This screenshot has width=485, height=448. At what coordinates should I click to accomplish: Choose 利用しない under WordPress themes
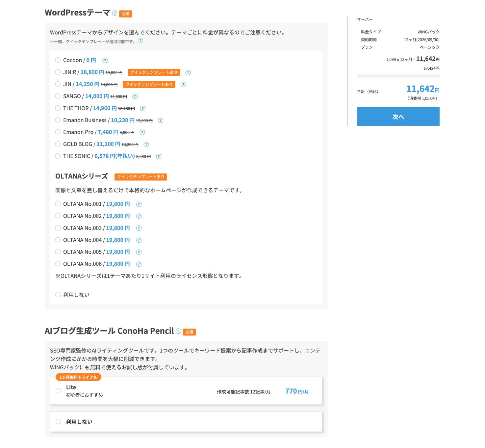[58, 295]
